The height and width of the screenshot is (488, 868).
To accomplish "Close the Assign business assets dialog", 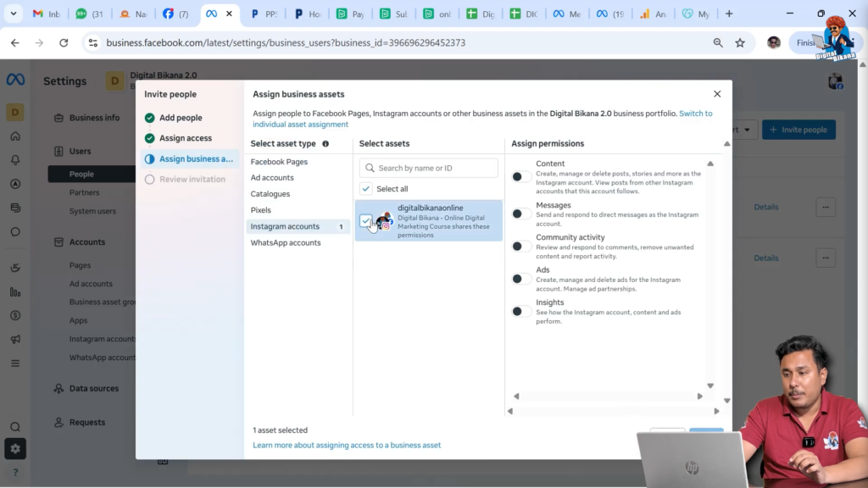I will 717,94.
